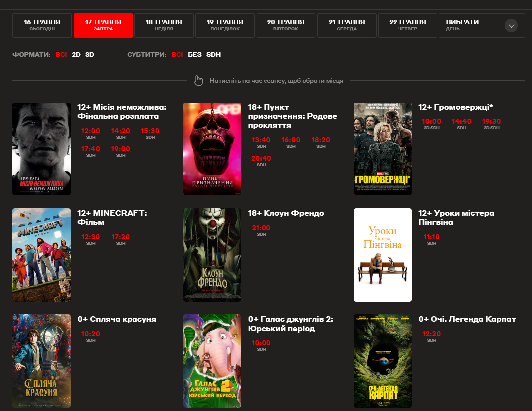532x411 pixels.
Task: Open the 0+ Спляча красуня title link
Action: click(x=117, y=319)
